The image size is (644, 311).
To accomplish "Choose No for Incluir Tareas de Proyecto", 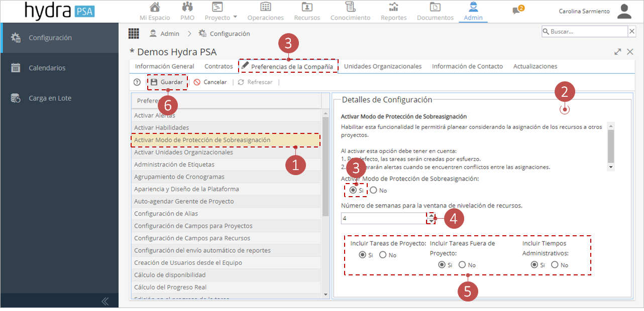I will click(x=383, y=255).
